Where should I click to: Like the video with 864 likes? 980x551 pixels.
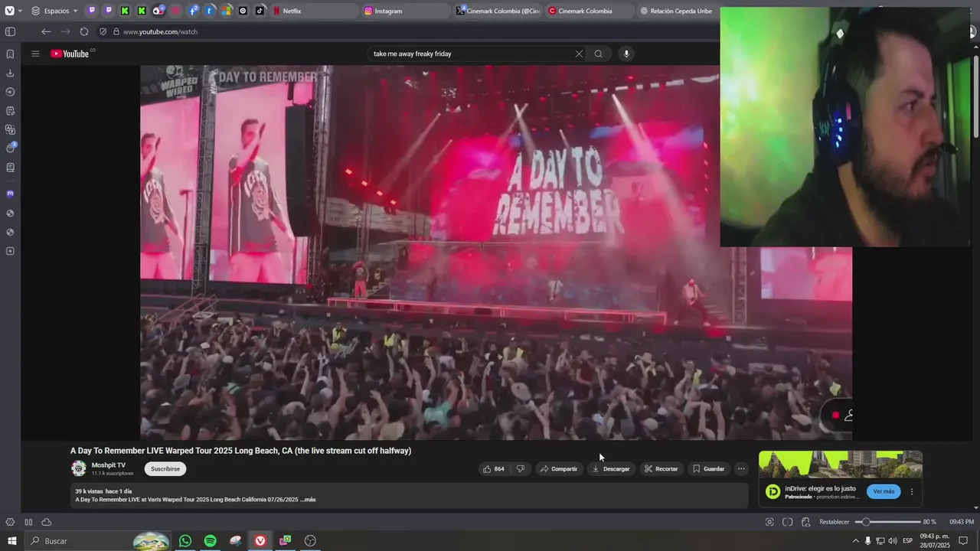click(x=494, y=468)
